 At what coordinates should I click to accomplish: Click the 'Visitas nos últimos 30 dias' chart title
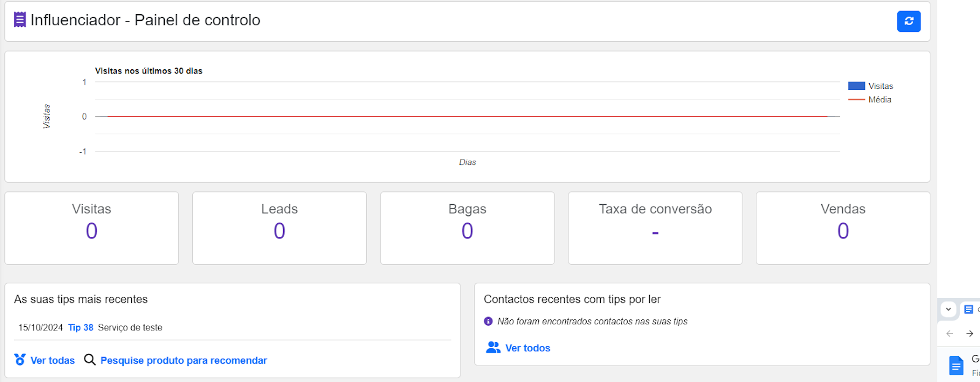pyautogui.click(x=149, y=71)
